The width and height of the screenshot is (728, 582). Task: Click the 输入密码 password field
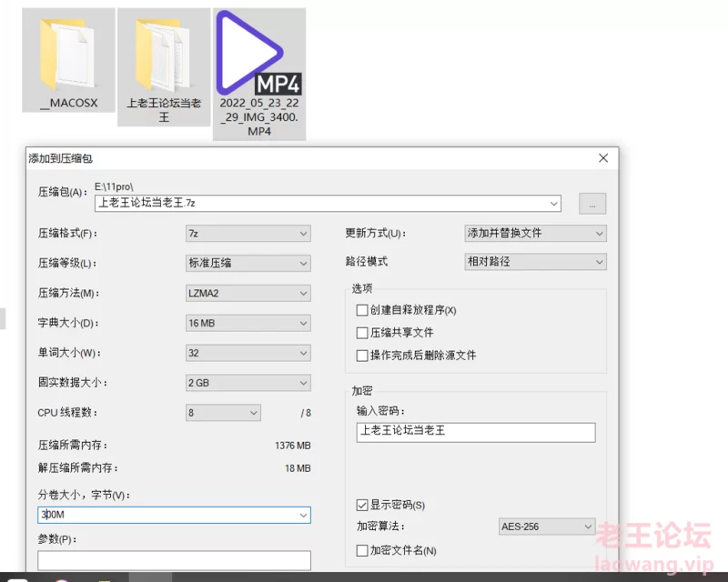(476, 432)
